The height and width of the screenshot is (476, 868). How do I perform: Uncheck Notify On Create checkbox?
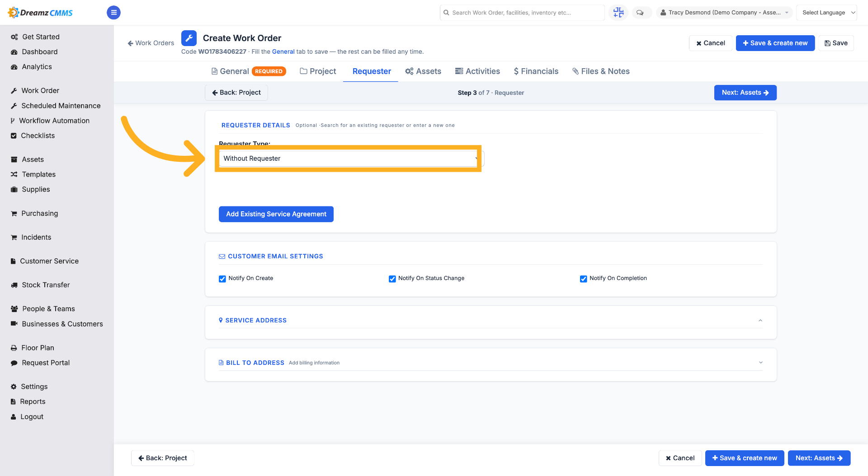coord(222,279)
